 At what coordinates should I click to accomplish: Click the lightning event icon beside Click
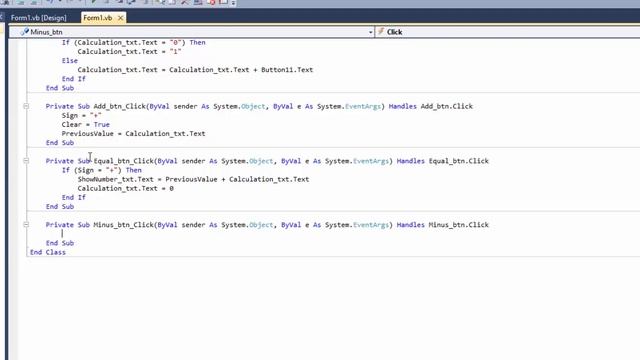pos(381,31)
